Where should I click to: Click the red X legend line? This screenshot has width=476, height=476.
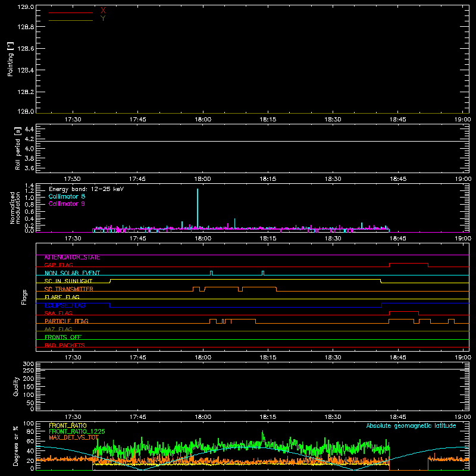tap(71, 12)
